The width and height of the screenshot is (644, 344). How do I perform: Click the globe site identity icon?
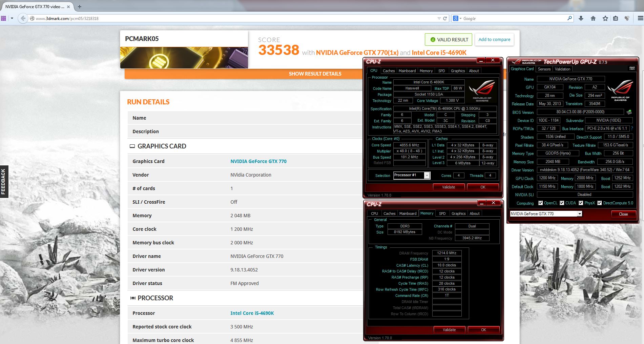32,18
